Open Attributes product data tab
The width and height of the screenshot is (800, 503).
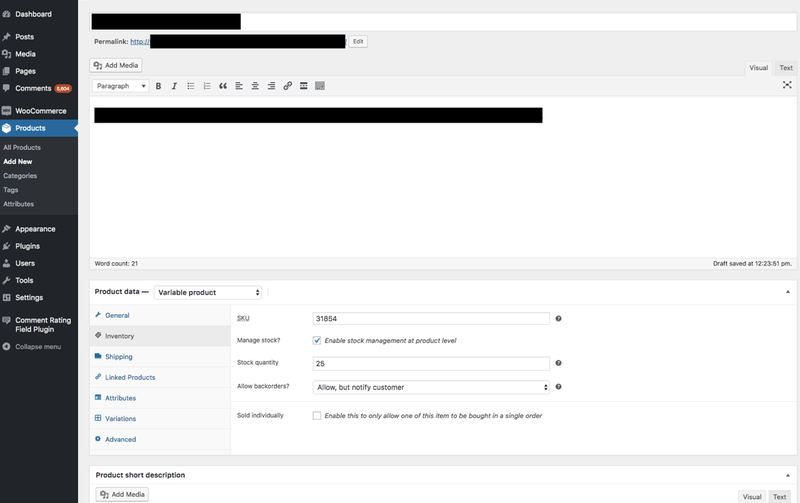tap(160, 398)
